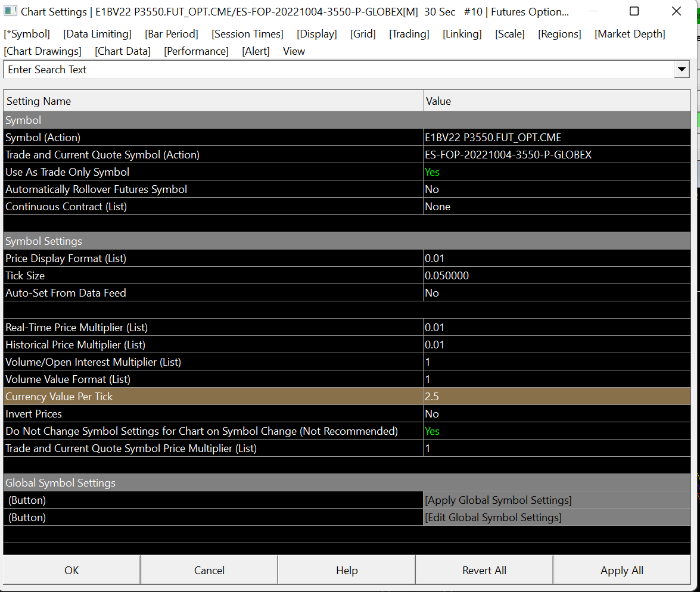The height and width of the screenshot is (592, 700).
Task: Click the Revert All button
Action: (x=484, y=570)
